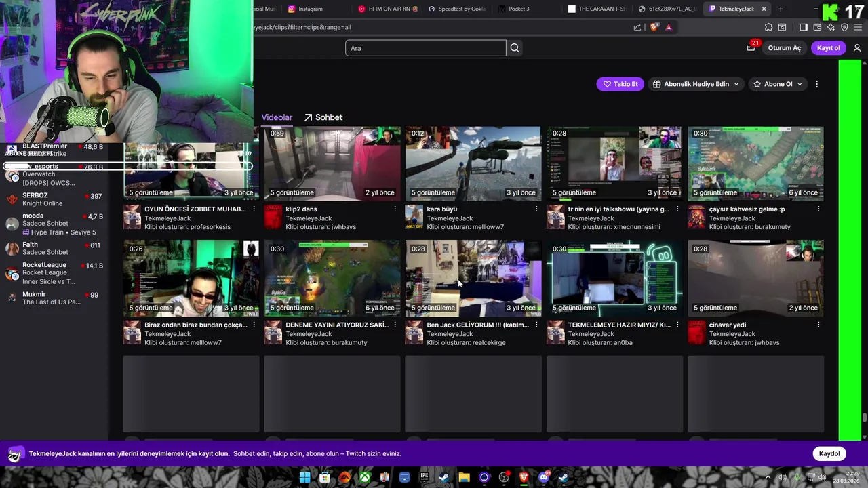Switch to the Sohbet tab
Image resolution: width=868 pixels, height=488 pixels.
pyautogui.click(x=323, y=117)
